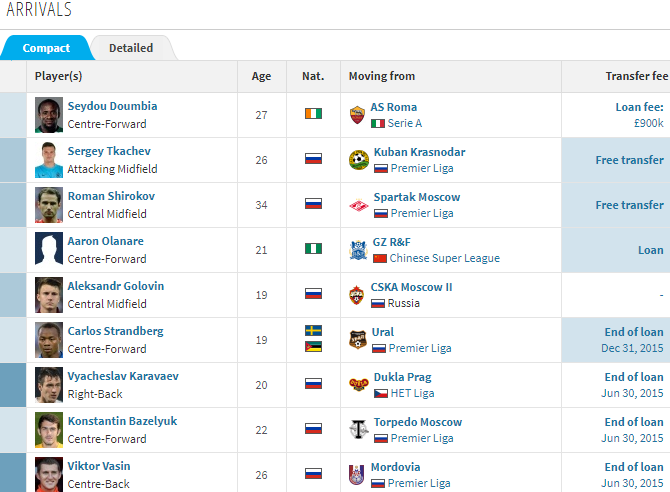Click the Ivory Coast flag for Doumbia
Image resolution: width=670 pixels, height=492 pixels.
point(313,114)
